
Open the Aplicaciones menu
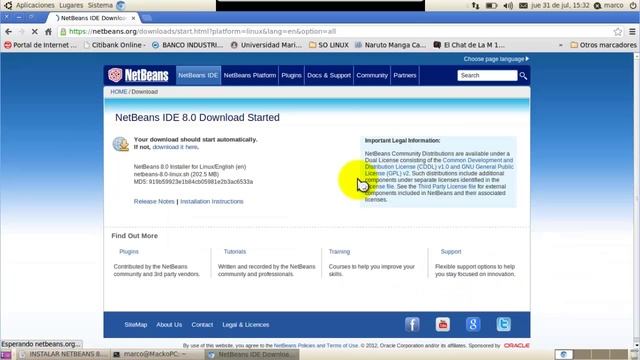[x=35, y=5]
